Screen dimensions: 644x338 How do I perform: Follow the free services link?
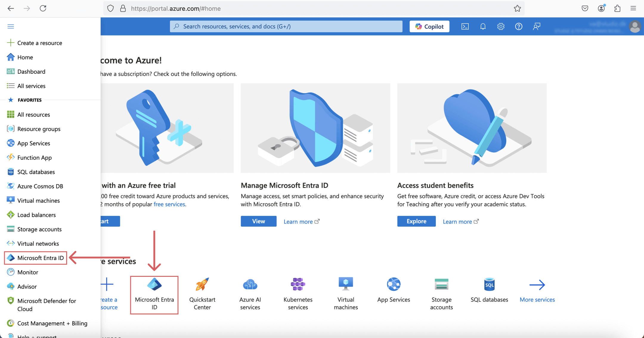point(169,204)
